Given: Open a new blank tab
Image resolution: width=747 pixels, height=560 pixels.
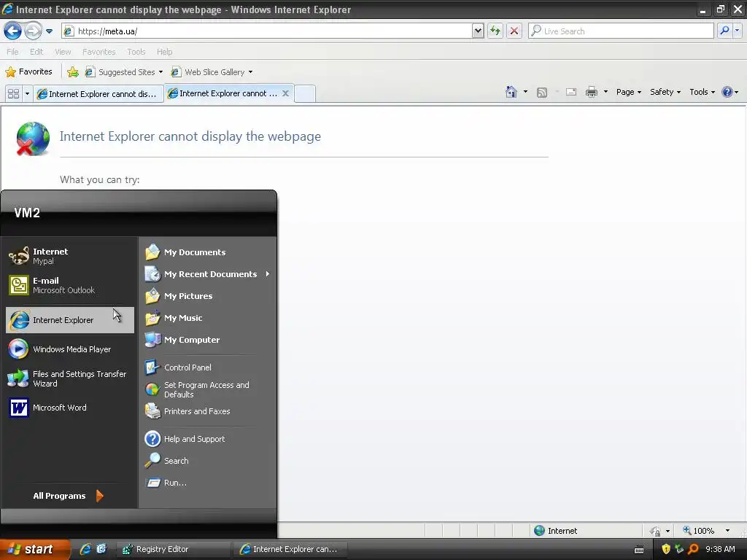Looking at the screenshot, I should (x=305, y=93).
